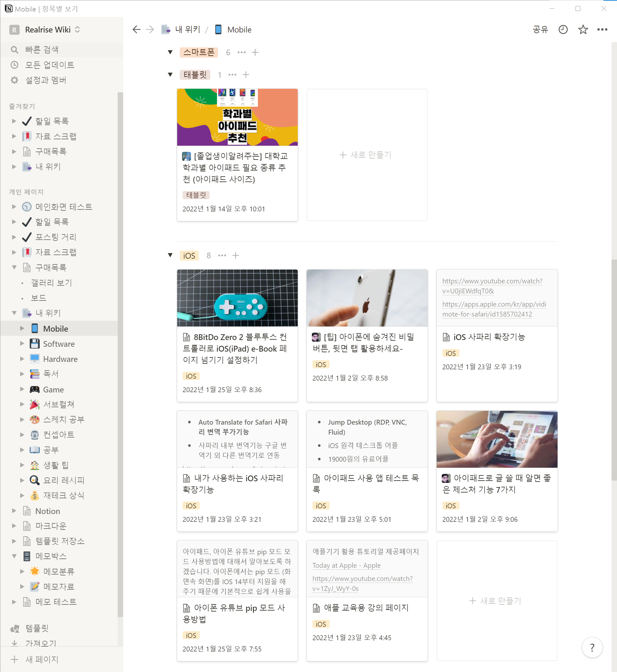The image size is (617, 672).
Task: Open 마크다운 page in sidebar
Action: pos(59,526)
